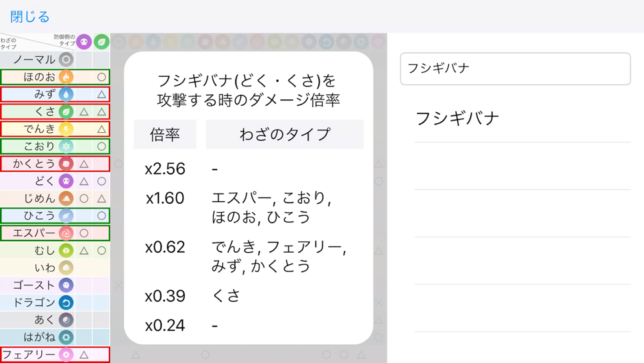Select the ドラゴン type row label
The width and height of the screenshot is (644, 363).
pos(34,302)
